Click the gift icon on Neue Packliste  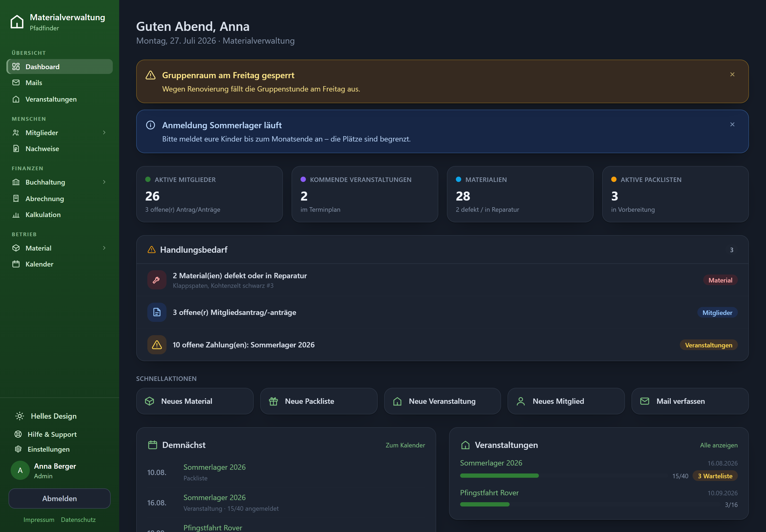point(273,401)
